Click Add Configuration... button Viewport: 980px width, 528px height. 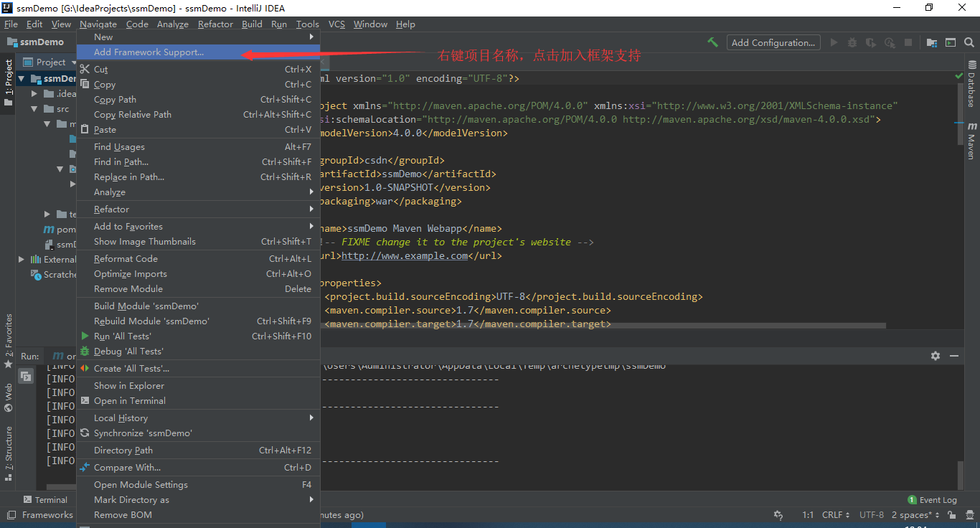pyautogui.click(x=773, y=42)
